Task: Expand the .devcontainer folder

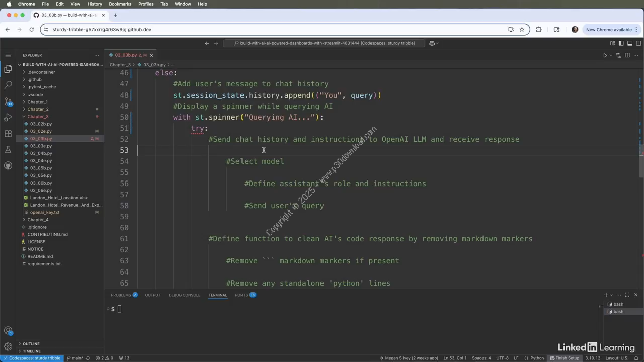Action: click(41, 72)
